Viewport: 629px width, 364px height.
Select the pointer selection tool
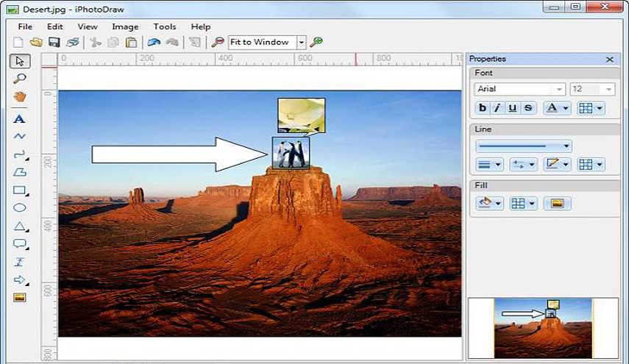coord(20,61)
